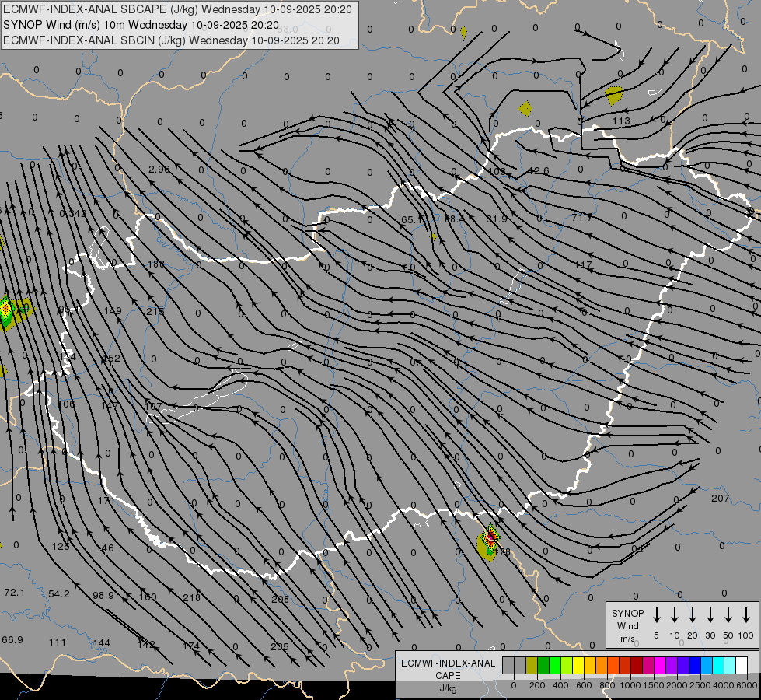Click the map value 111
761x700 pixels.
click(x=58, y=642)
